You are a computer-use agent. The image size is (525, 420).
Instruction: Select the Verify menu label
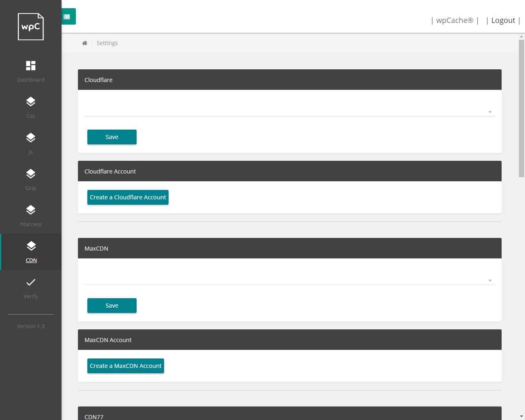coord(31,296)
